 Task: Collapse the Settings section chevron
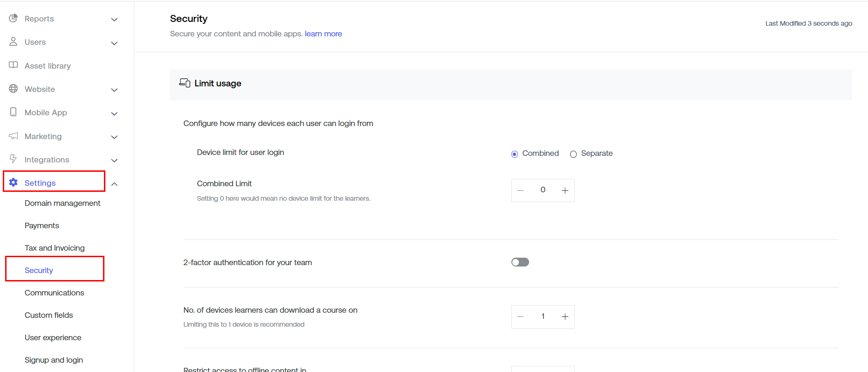click(x=114, y=184)
